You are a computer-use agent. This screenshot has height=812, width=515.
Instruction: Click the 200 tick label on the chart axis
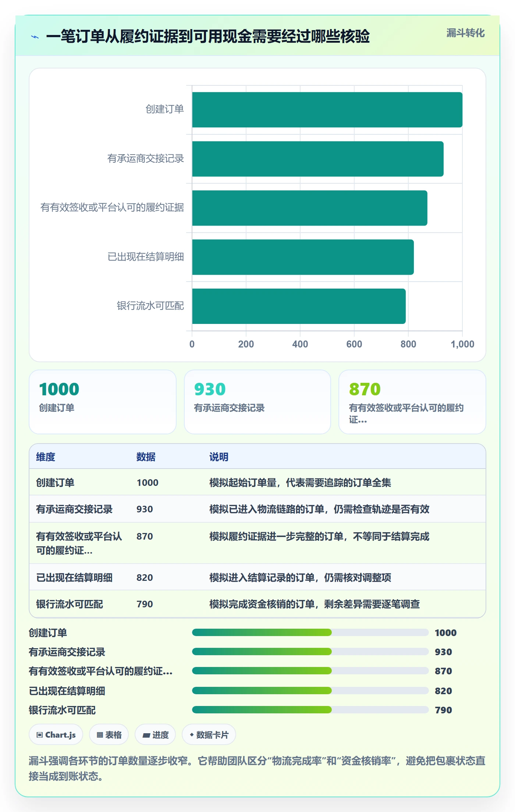tap(246, 344)
